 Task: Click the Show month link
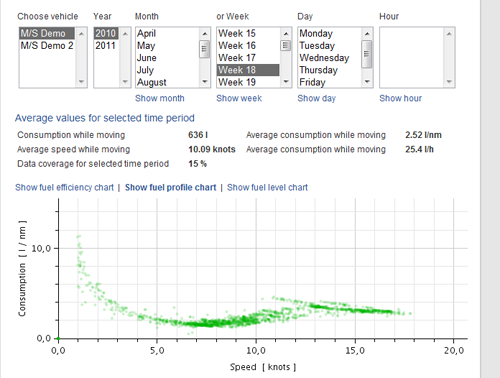pyautogui.click(x=160, y=98)
